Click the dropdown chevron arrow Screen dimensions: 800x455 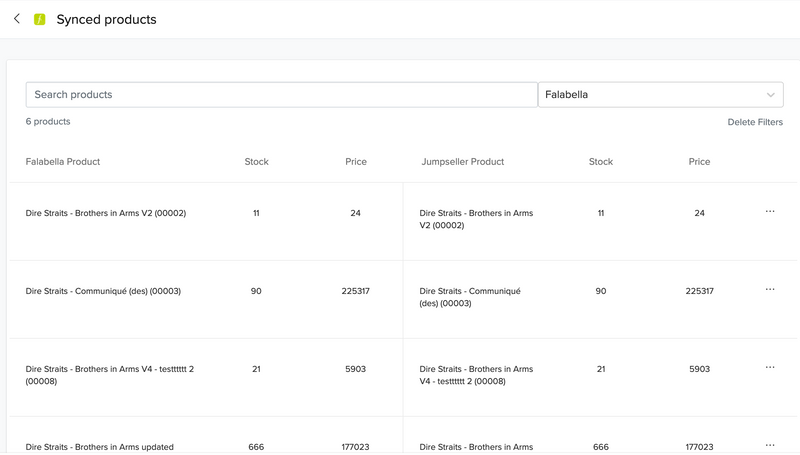(x=770, y=95)
